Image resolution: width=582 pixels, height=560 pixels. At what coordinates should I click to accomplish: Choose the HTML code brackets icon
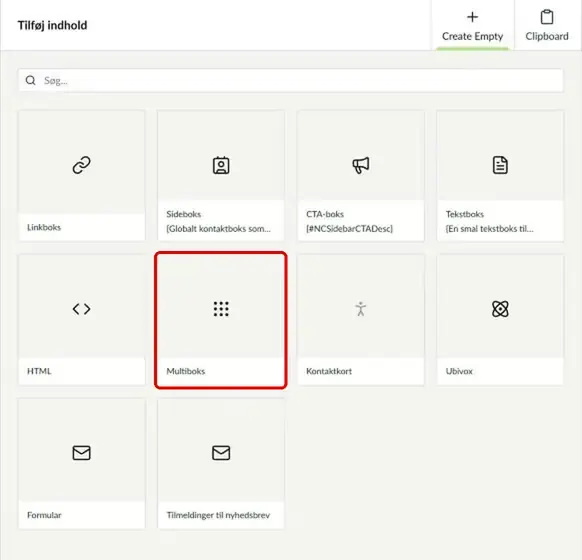(x=81, y=309)
